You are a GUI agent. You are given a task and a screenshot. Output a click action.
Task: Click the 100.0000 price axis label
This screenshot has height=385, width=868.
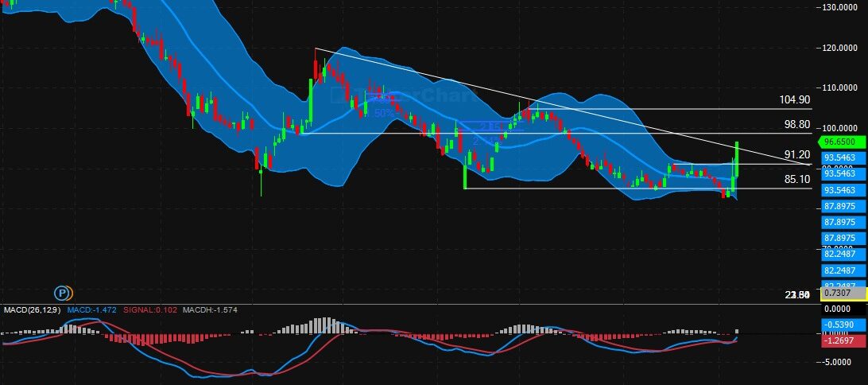[840, 128]
